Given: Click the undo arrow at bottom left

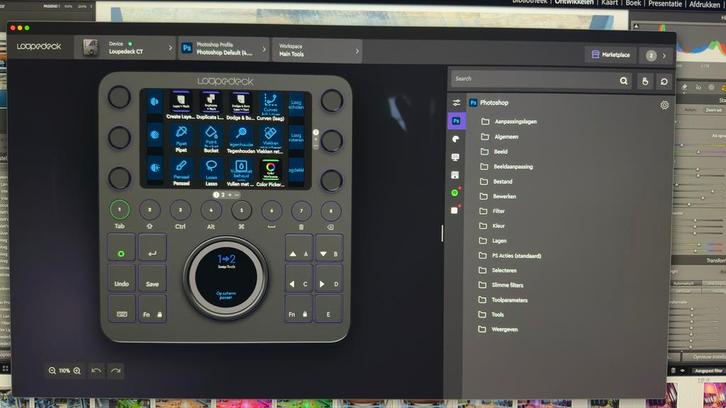Looking at the screenshot, I should tap(96, 370).
